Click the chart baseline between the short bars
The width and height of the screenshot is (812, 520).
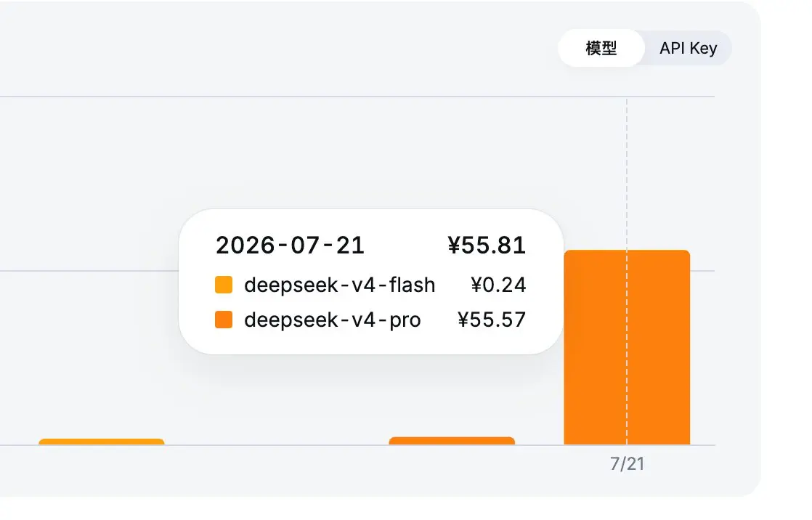[x=277, y=445]
